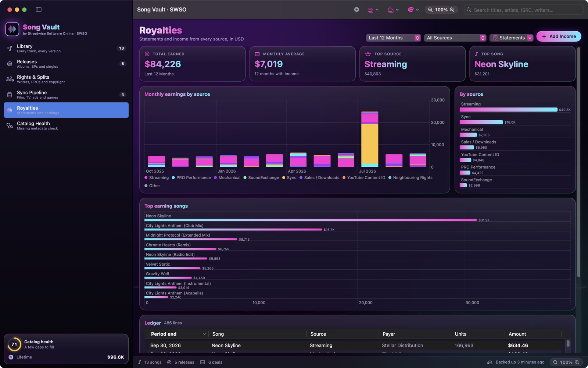This screenshot has height=368, width=588.
Task: Open the Statements dropdown menu
Action: 511,38
